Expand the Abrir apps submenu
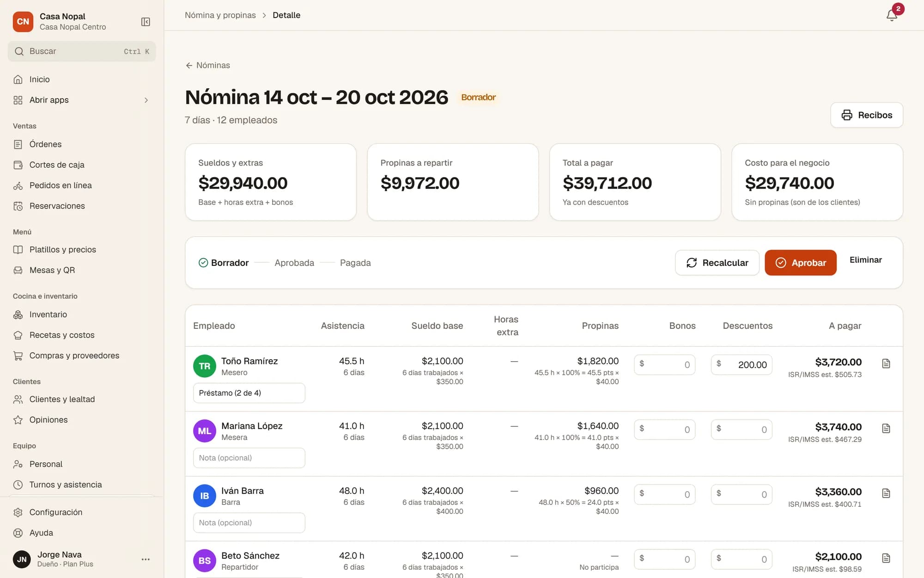The image size is (924, 578). click(82, 100)
